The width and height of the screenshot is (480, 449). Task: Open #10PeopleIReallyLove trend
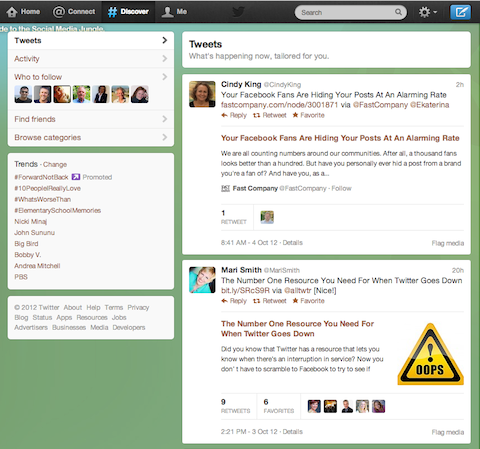pyautogui.click(x=48, y=188)
